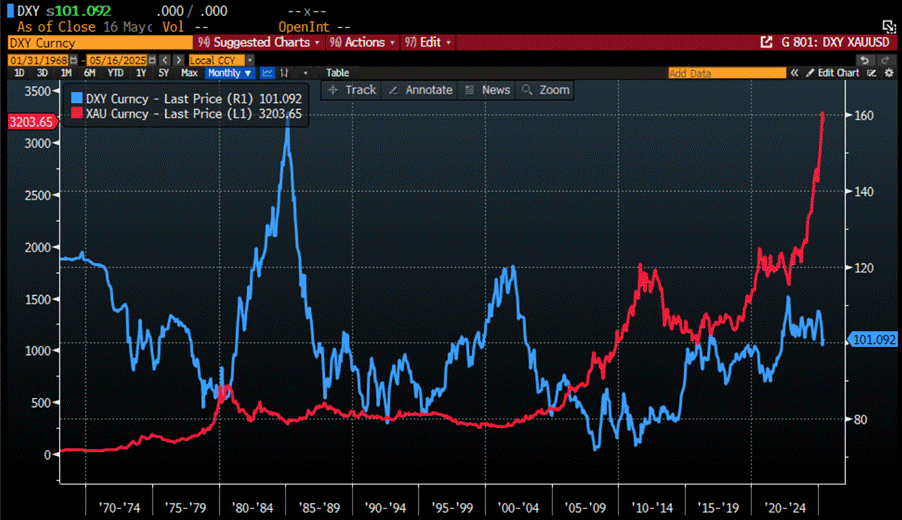Activate the Track crosshair tool
Screen dimensions: 902x520
click(x=351, y=90)
